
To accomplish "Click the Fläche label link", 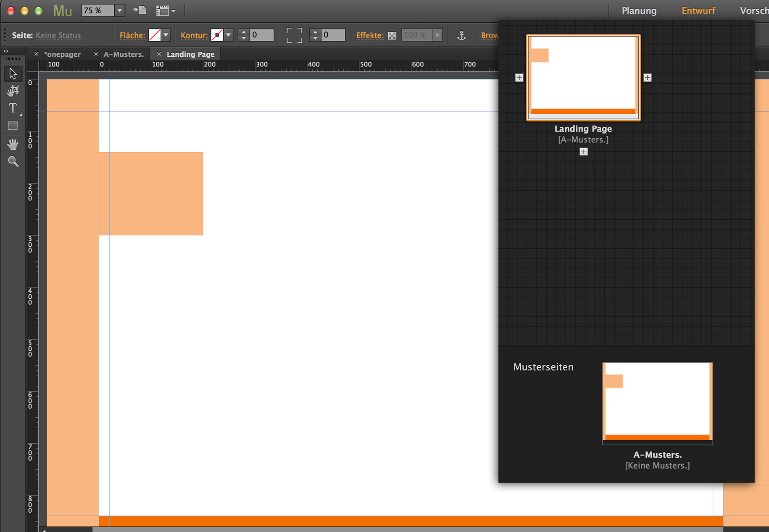I will tap(132, 36).
